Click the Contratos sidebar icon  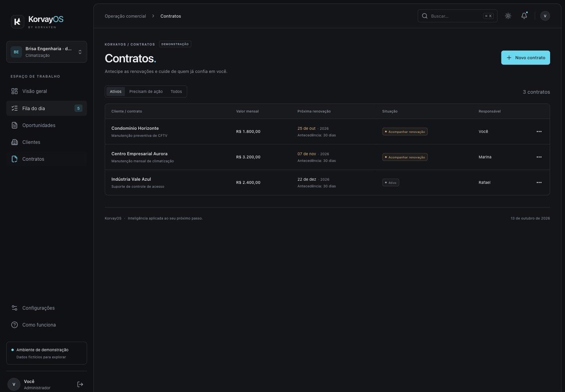(x=15, y=159)
